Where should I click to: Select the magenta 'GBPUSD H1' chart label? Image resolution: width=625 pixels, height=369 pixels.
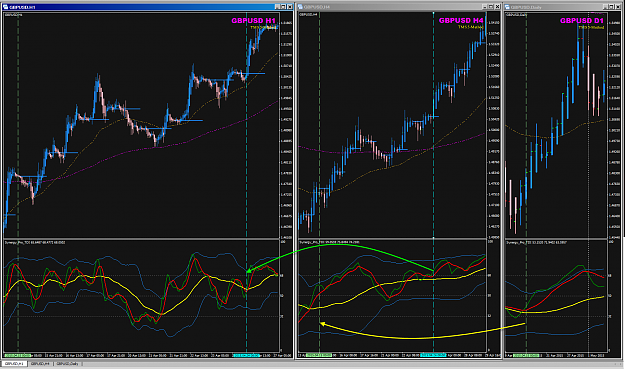click(x=254, y=21)
